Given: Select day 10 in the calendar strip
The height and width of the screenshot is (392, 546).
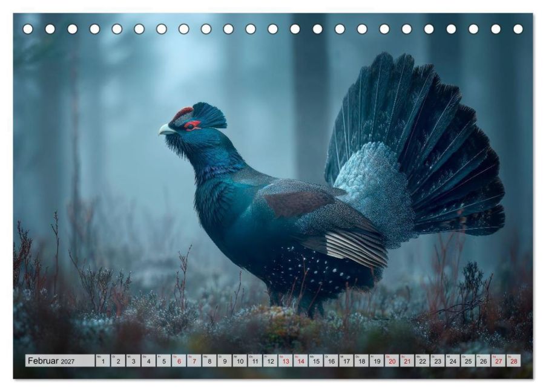Looking at the screenshot, I should tap(240, 361).
